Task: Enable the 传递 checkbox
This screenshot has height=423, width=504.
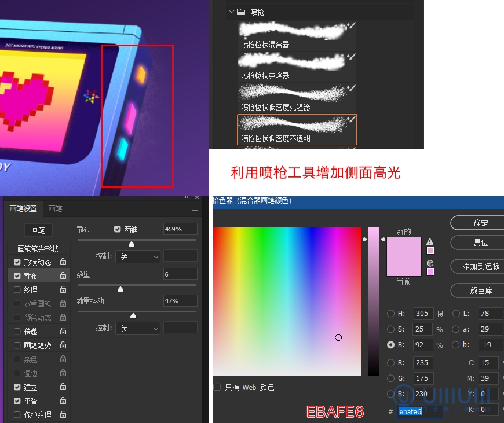Action: pos(17,332)
